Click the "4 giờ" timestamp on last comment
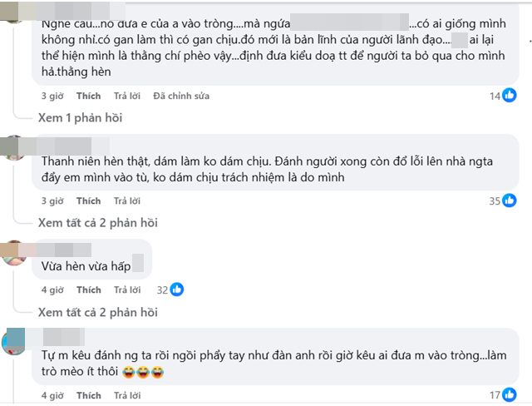This screenshot has width=532, height=406. click(x=52, y=395)
